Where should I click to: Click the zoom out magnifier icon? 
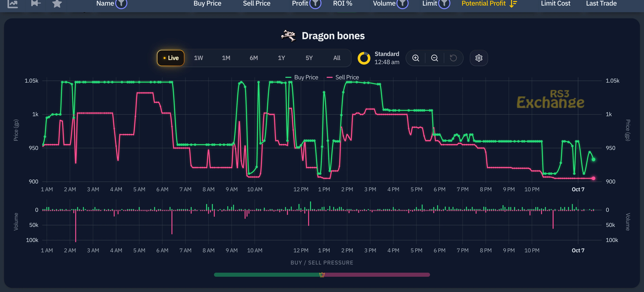tap(434, 58)
